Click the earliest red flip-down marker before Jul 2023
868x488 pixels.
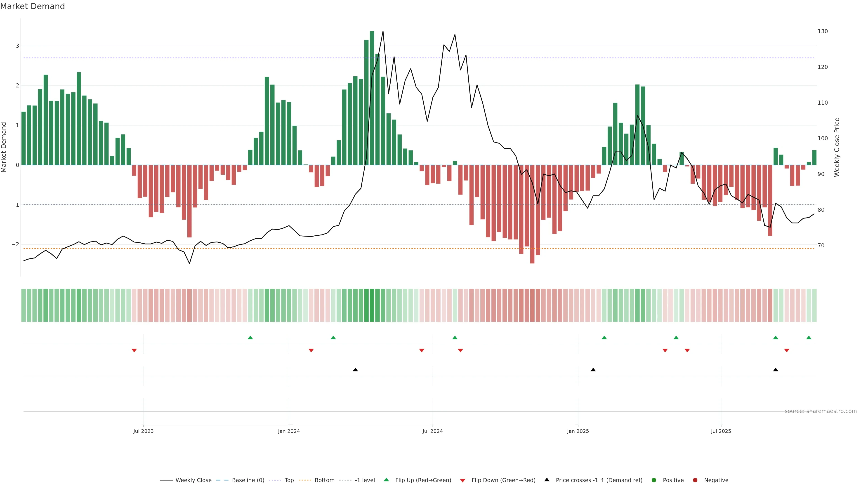pyautogui.click(x=134, y=351)
